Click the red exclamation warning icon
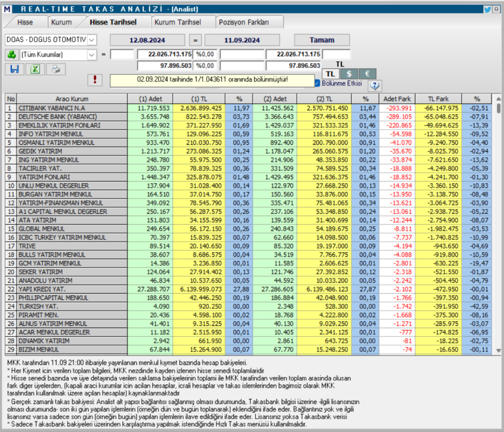The image size is (504, 432). (x=95, y=80)
